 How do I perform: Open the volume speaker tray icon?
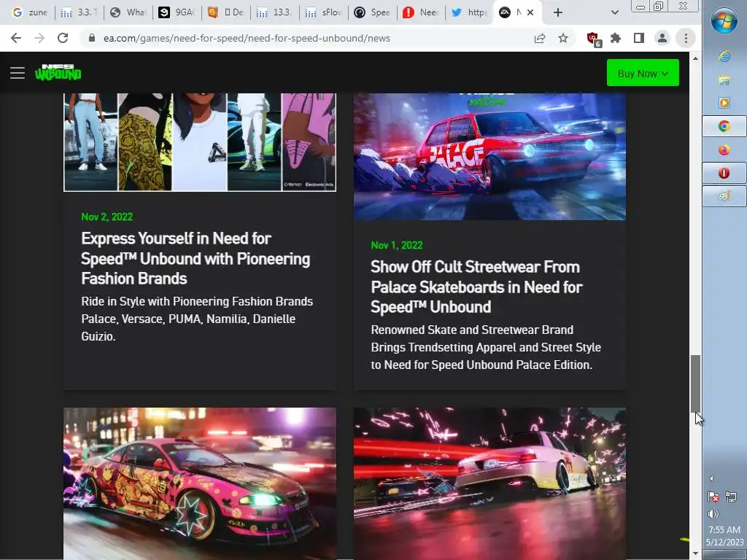click(713, 514)
